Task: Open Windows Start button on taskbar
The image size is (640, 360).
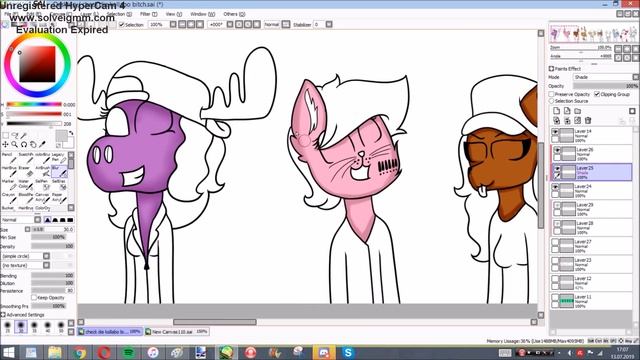Action: [9, 353]
